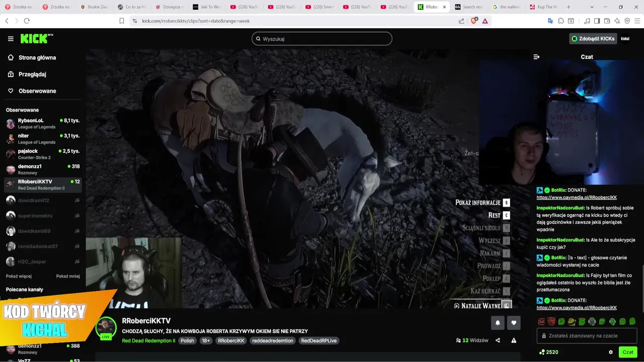The height and width of the screenshot is (362, 644).
Task: Click the RRoberciKK tag
Action: (x=231, y=340)
